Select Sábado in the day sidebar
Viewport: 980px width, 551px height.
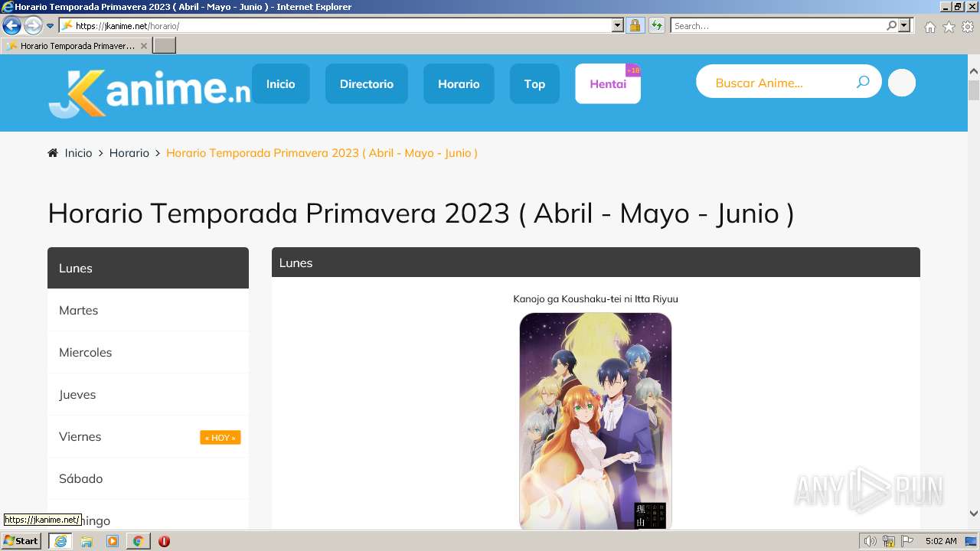click(x=148, y=478)
